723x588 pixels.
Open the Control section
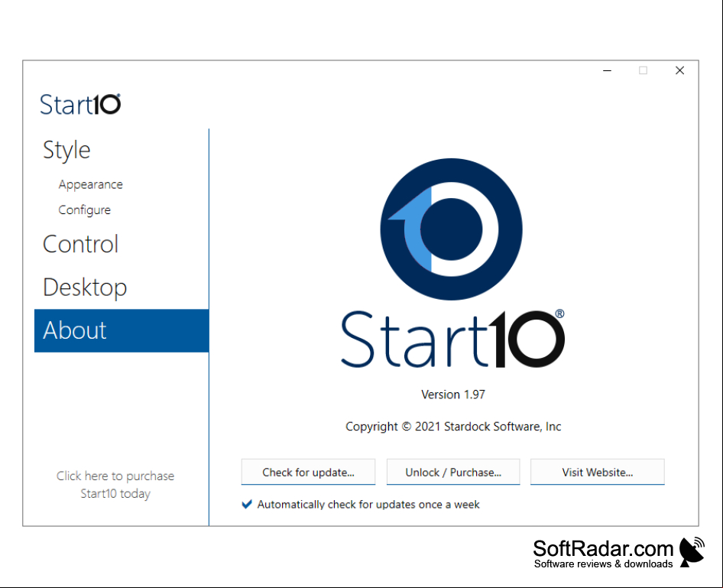pyautogui.click(x=81, y=244)
